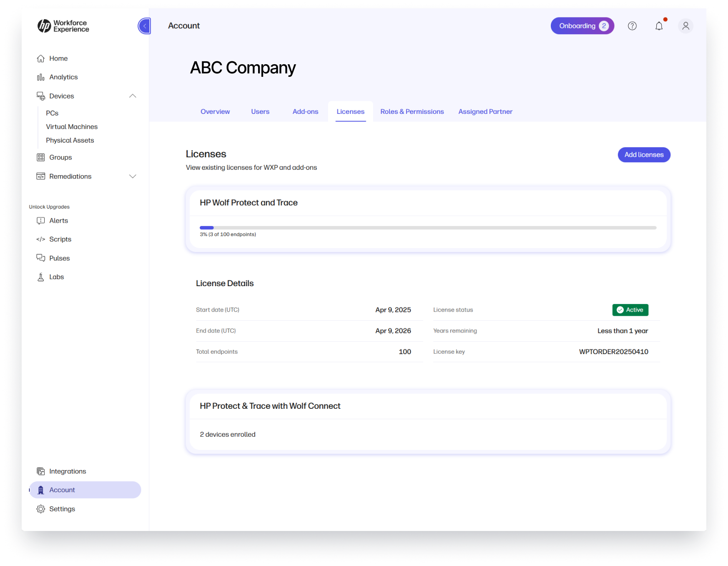Select the Pulses icon
Screen dimensions: 728x566
[41, 258]
